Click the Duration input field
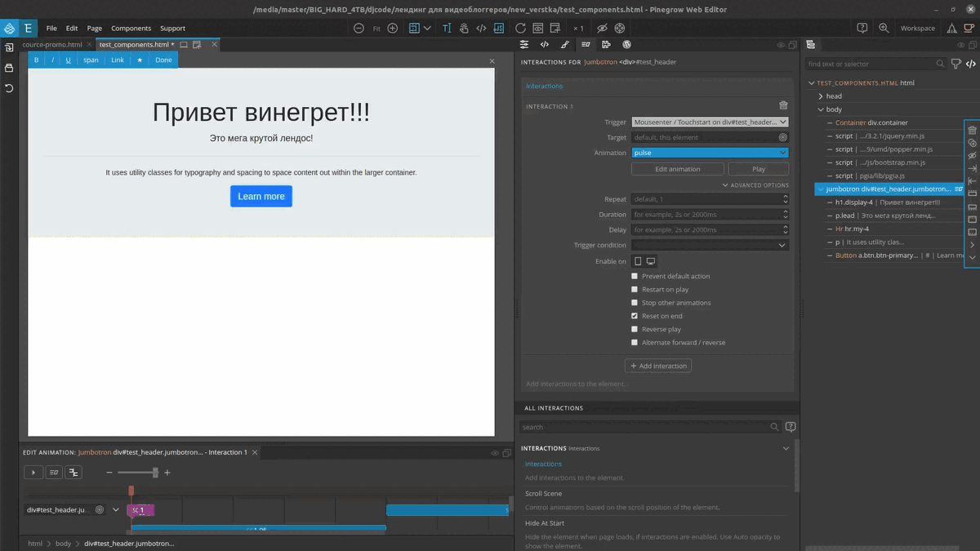Viewport: 980px width, 551px height. click(x=710, y=215)
